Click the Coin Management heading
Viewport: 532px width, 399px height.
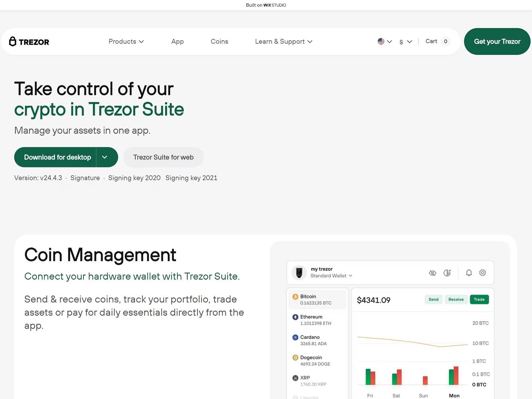(100, 255)
